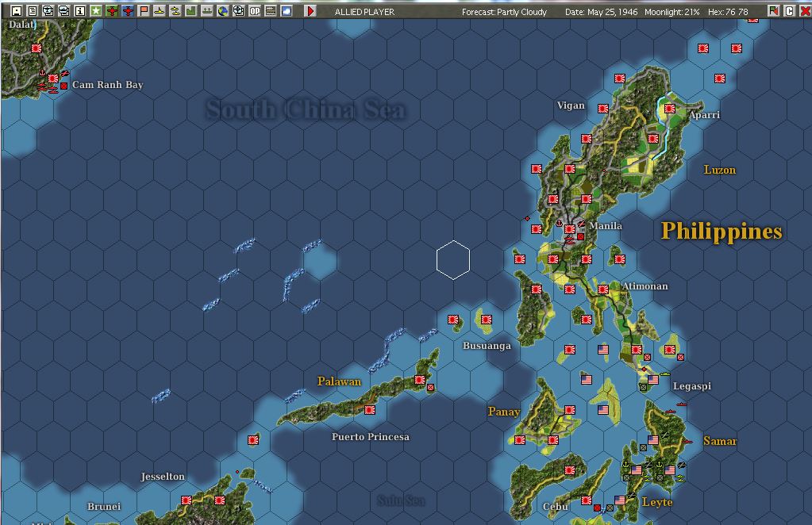
Task: Click the 'South China Sea' map label
Action: coord(306,109)
